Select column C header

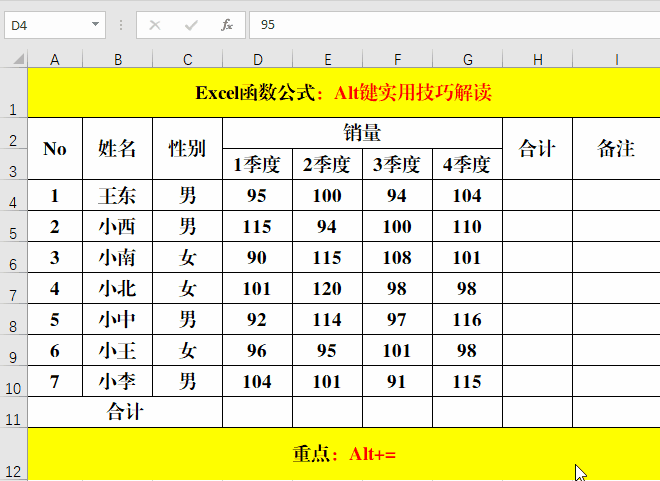[x=187, y=59]
